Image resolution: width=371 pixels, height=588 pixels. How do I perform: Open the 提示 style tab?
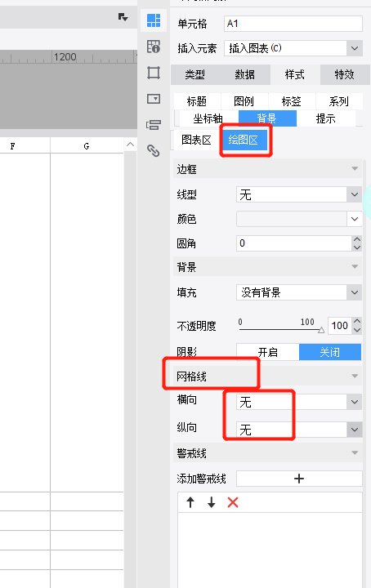click(326, 118)
